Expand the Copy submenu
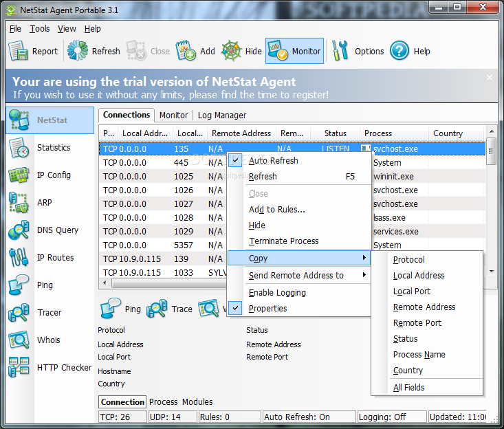The image size is (504, 429). 298,258
